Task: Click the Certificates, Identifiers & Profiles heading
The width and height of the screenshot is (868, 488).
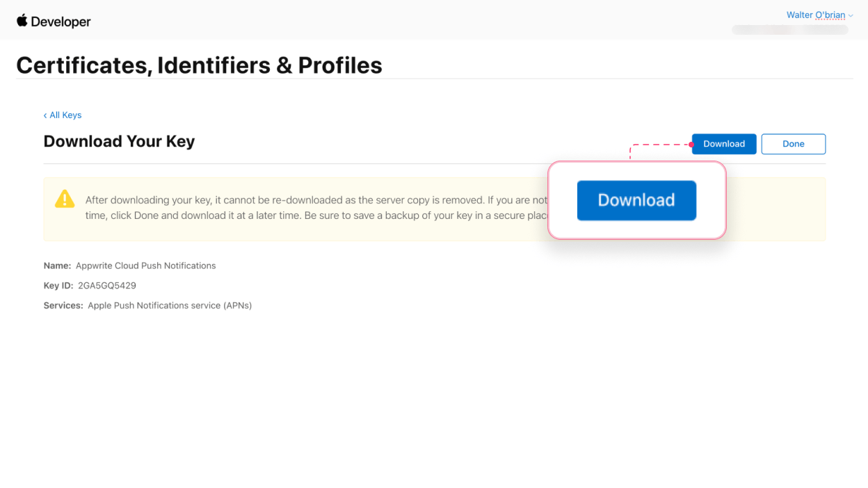Action: point(199,65)
